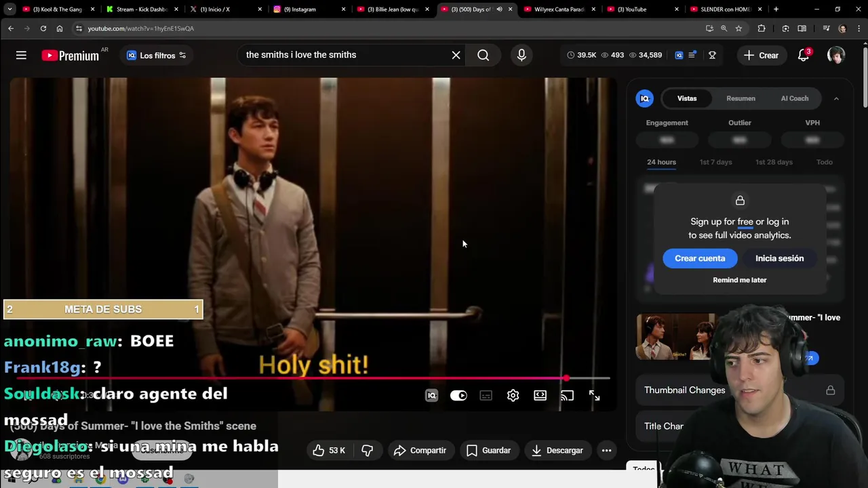Open browser home page
The width and height of the screenshot is (868, 488).
(x=60, y=28)
